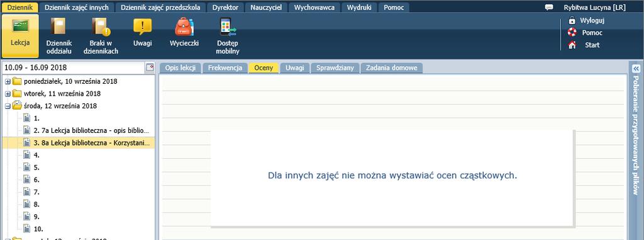This screenshot has width=644, height=240.
Task: Click document icon of lesson 9.
Action: [x=26, y=216]
